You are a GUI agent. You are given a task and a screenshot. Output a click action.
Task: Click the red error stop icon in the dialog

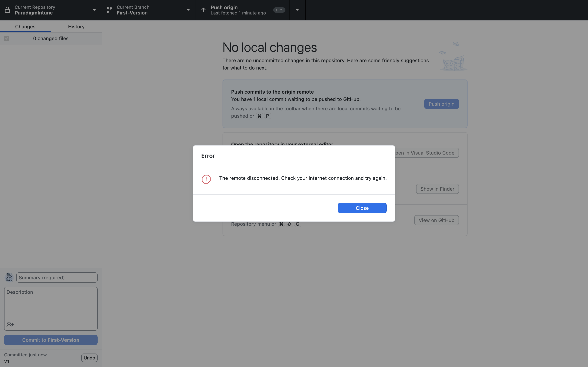[x=206, y=179]
